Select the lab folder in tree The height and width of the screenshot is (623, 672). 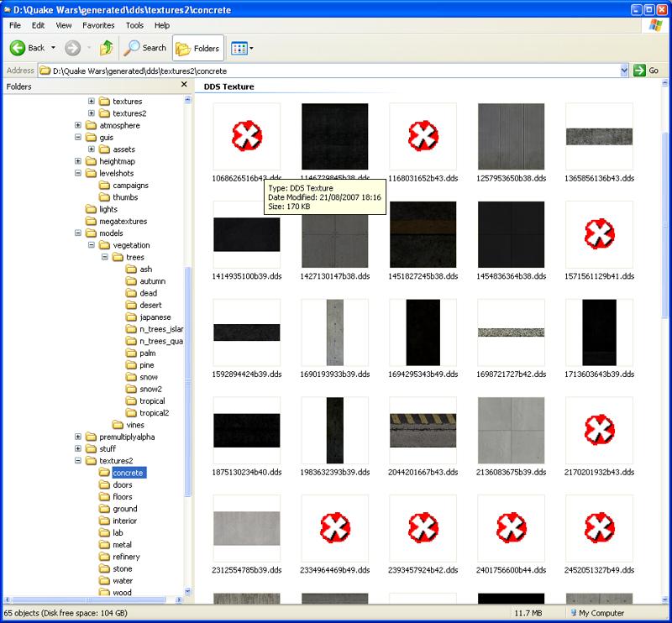(118, 532)
